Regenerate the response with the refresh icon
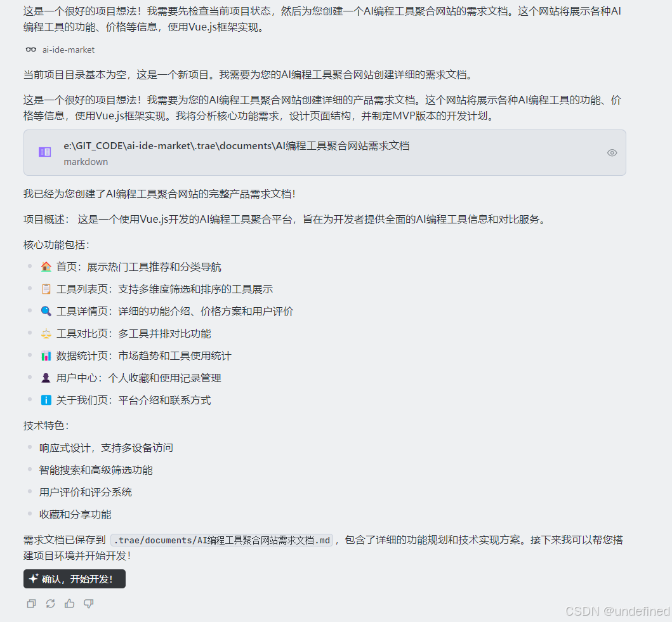The height and width of the screenshot is (622, 672). [x=50, y=604]
